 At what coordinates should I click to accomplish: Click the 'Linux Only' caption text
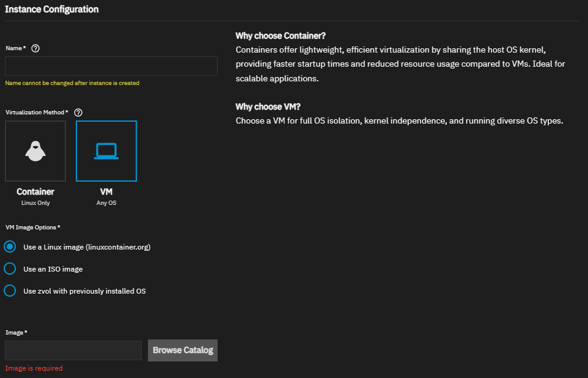(35, 203)
